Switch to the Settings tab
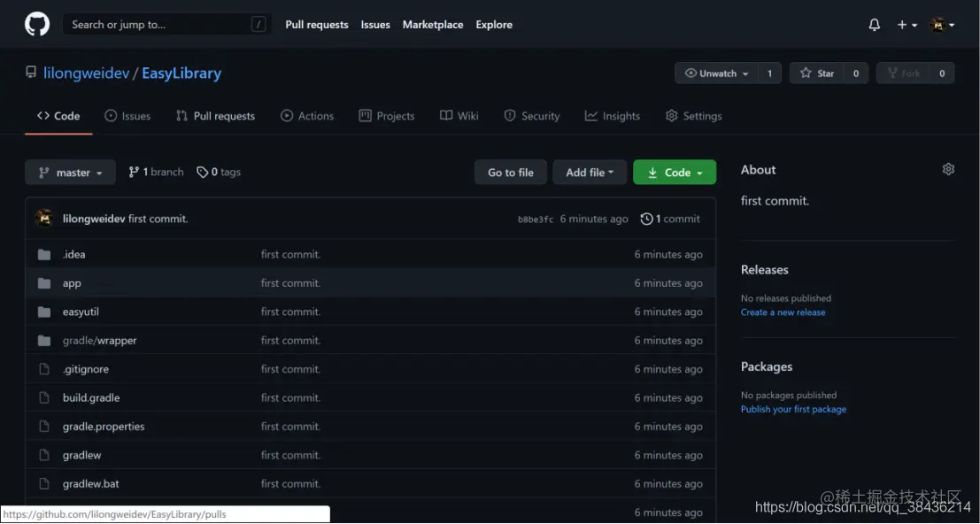This screenshot has width=980, height=524. coord(694,116)
